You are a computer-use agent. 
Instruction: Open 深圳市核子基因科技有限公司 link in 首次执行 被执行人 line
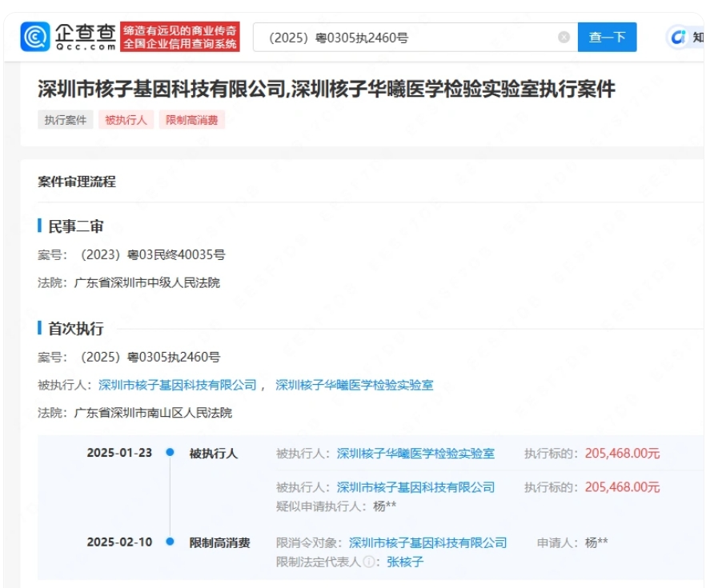click(x=178, y=386)
